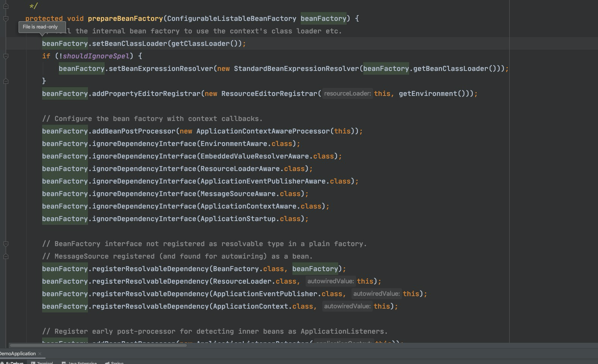Click getClassLoader() call
The height and width of the screenshot is (364, 598).
tap(205, 44)
